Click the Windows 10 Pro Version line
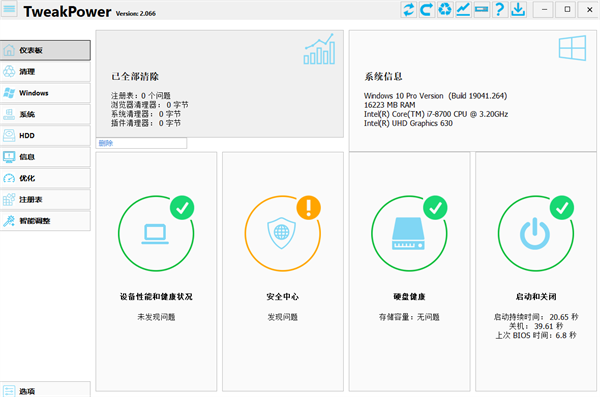 (435, 96)
